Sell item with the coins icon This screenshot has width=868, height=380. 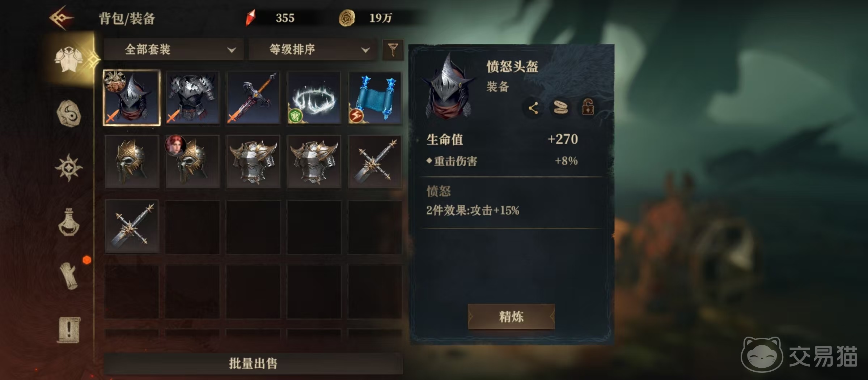pyautogui.click(x=560, y=108)
